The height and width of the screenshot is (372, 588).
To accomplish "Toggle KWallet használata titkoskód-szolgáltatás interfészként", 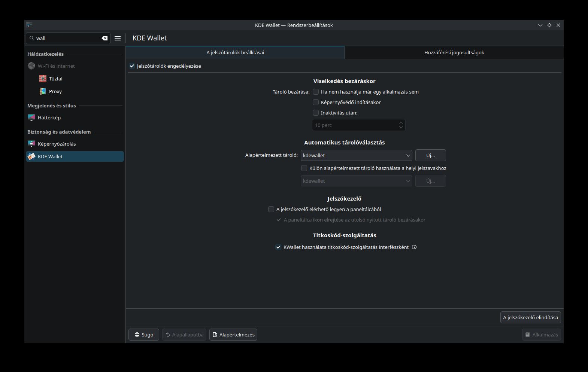I will (278, 247).
